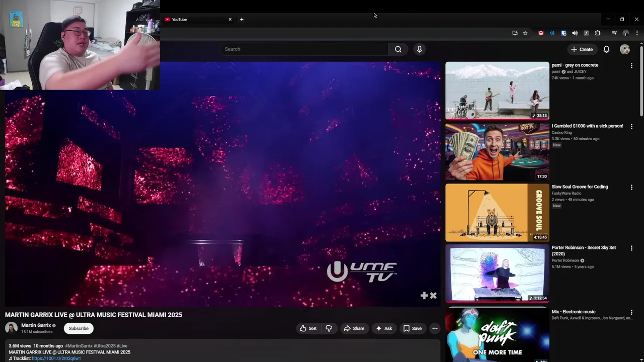Click the Ask button
Screen dimensions: 644x362
(383, 328)
